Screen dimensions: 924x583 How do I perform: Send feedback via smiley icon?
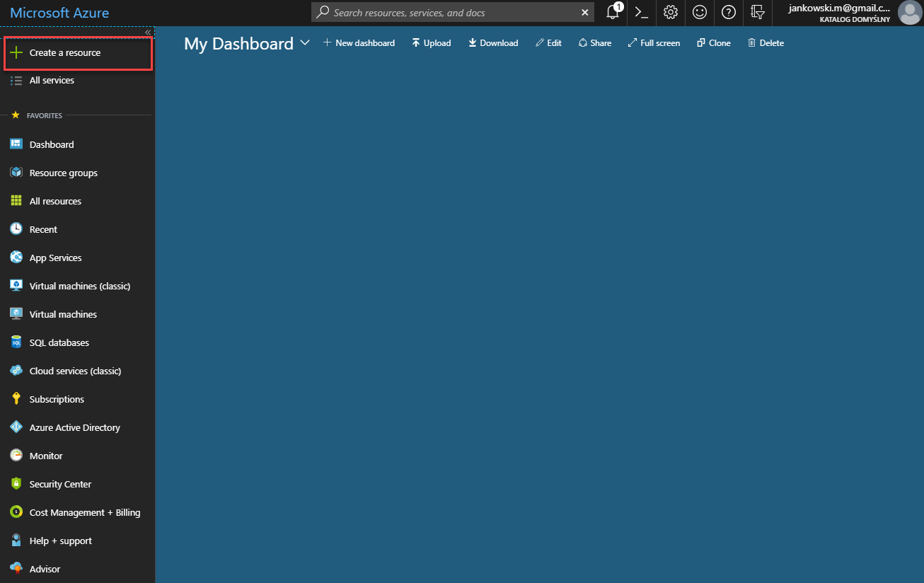700,12
